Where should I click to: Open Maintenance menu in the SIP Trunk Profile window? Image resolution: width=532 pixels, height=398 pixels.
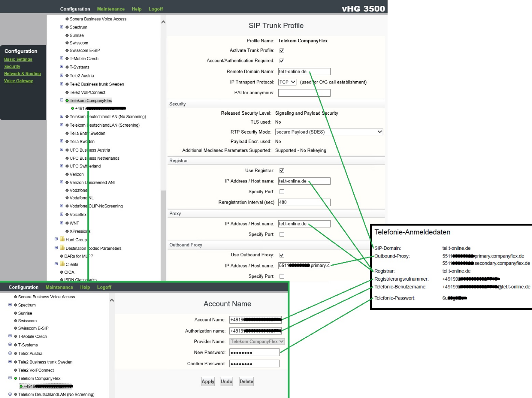(111, 9)
